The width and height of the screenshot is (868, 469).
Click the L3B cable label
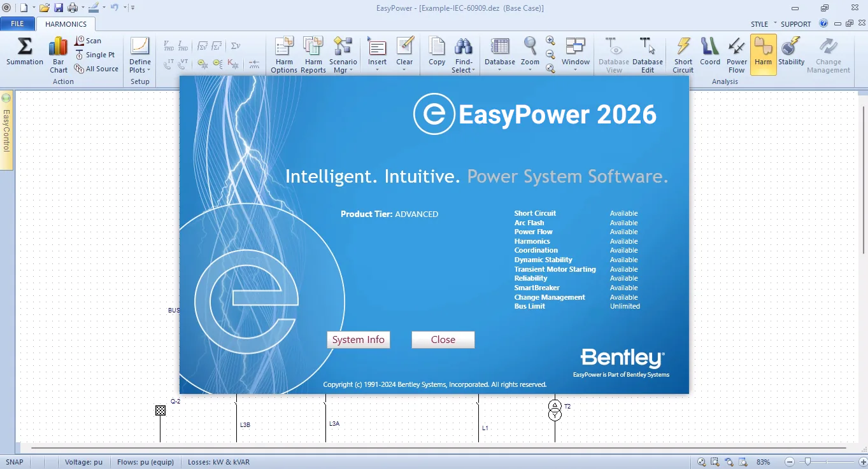coord(245,424)
